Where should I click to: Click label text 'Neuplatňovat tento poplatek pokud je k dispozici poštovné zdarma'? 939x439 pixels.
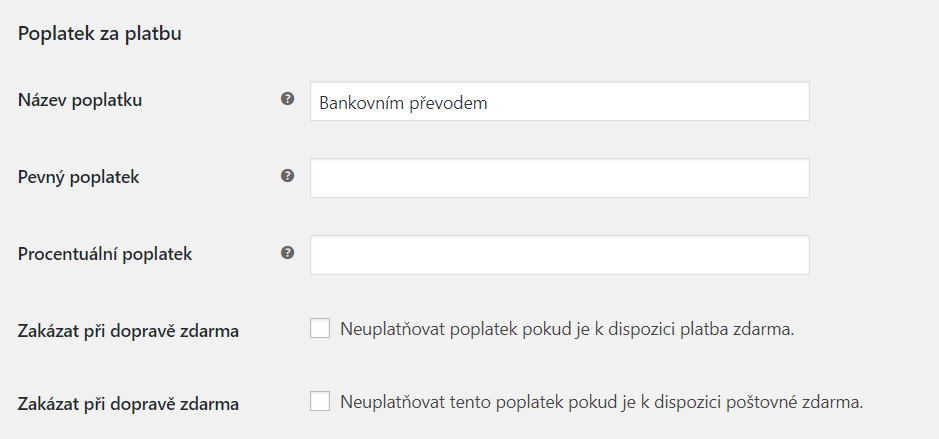tap(602, 402)
